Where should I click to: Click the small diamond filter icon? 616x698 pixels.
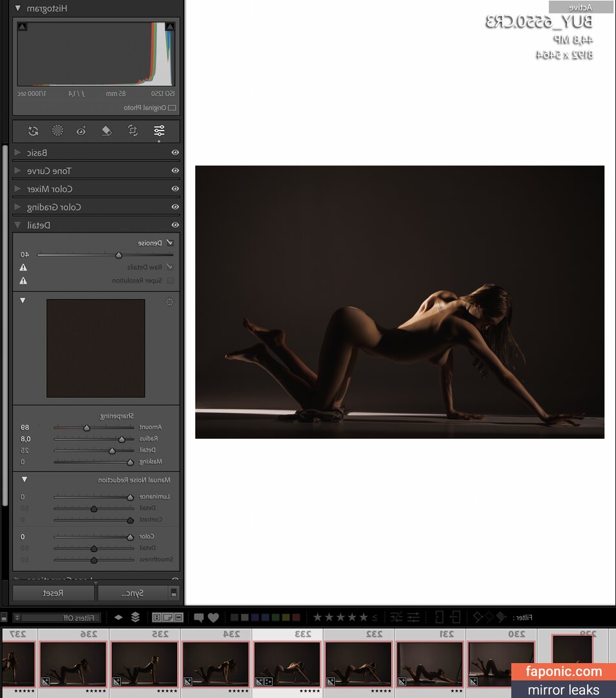click(118, 617)
